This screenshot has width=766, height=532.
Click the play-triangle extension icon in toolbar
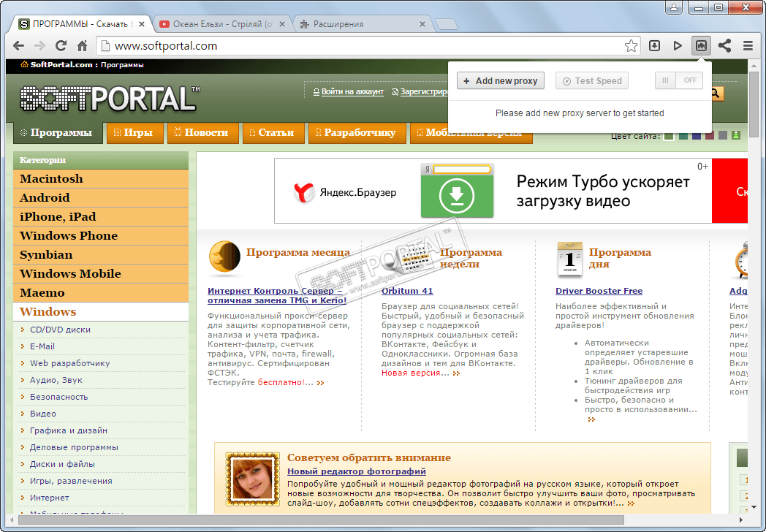[x=678, y=46]
